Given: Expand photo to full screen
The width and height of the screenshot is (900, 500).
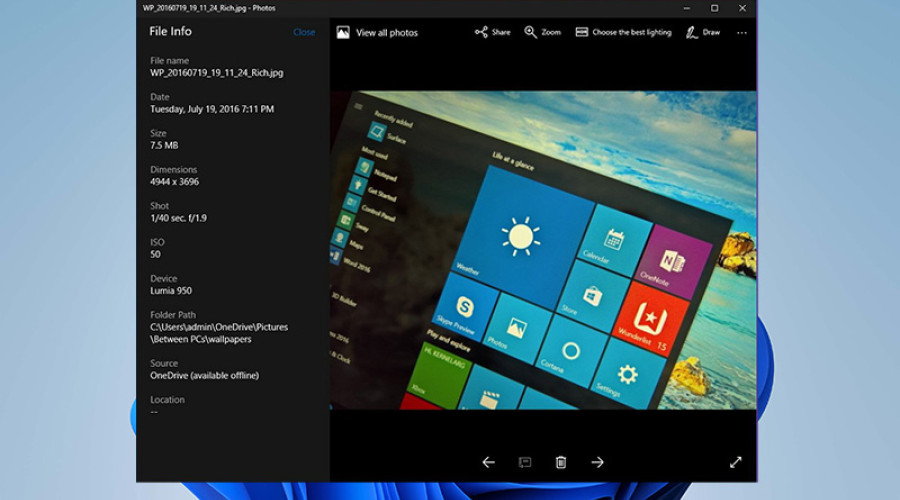Looking at the screenshot, I should point(735,462).
